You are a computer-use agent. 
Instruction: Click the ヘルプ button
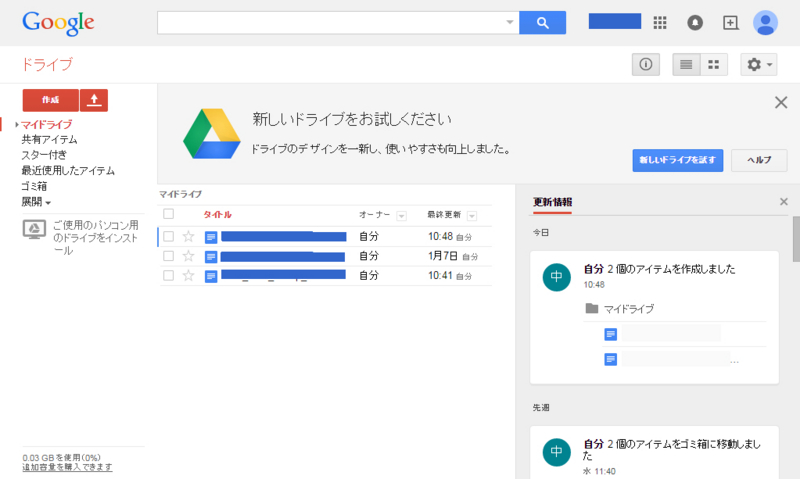tap(759, 160)
